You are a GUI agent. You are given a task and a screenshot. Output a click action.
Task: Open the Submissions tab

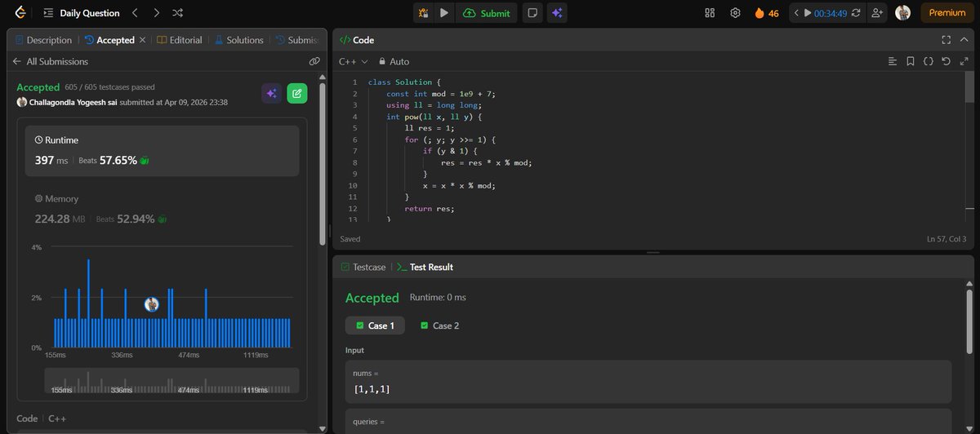(x=298, y=40)
